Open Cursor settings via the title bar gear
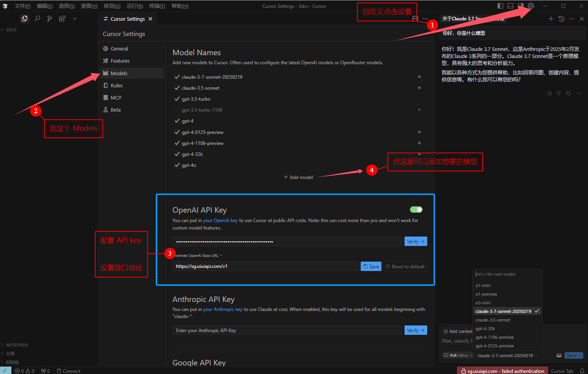 pyautogui.click(x=531, y=6)
